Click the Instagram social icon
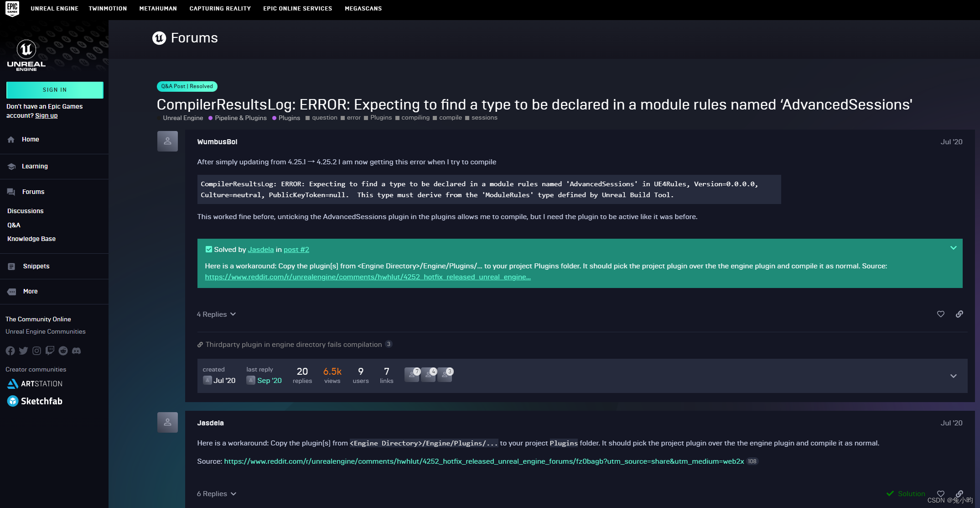Image resolution: width=980 pixels, height=508 pixels. coord(36,351)
